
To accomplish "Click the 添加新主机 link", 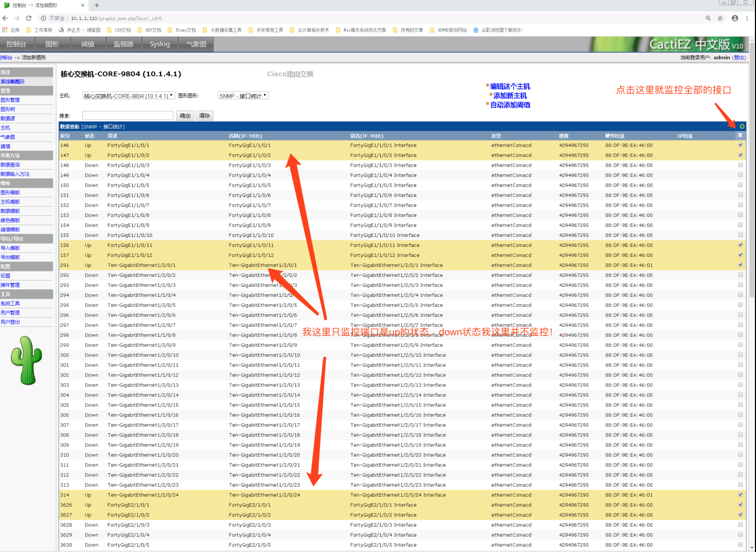I will (510, 96).
